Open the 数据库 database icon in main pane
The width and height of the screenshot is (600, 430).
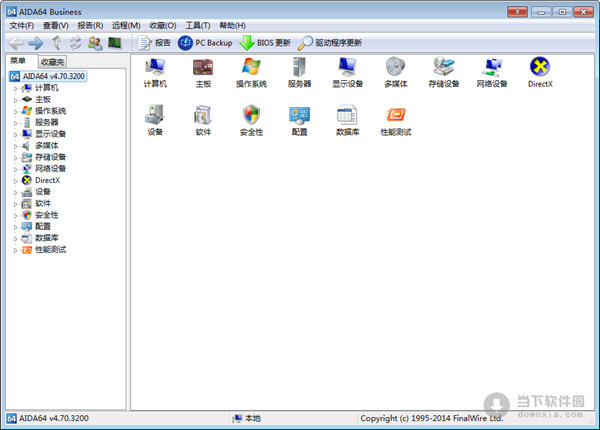point(347,121)
